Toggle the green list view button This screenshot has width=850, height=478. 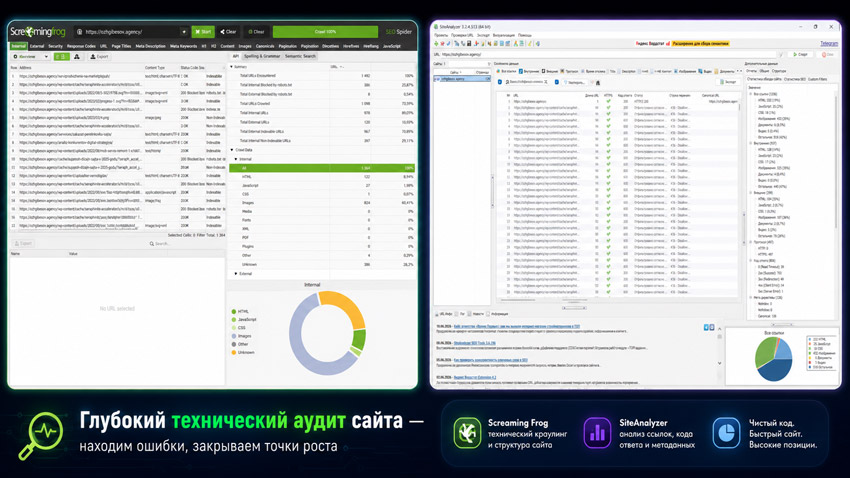point(62,57)
